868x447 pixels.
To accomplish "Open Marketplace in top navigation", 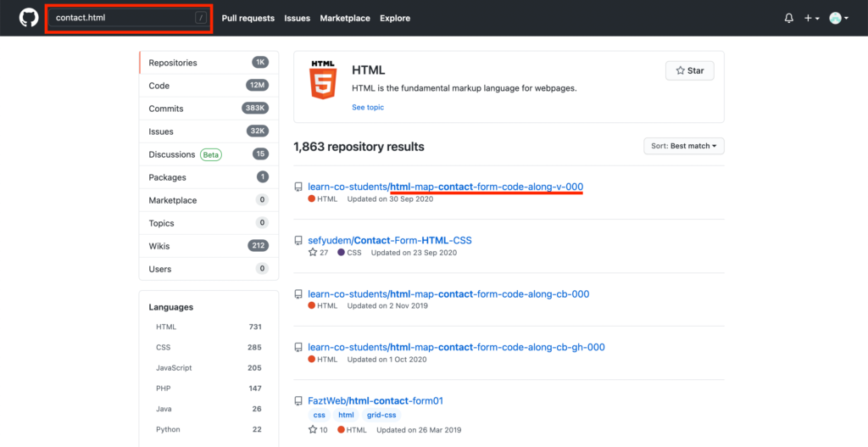I will (345, 19).
